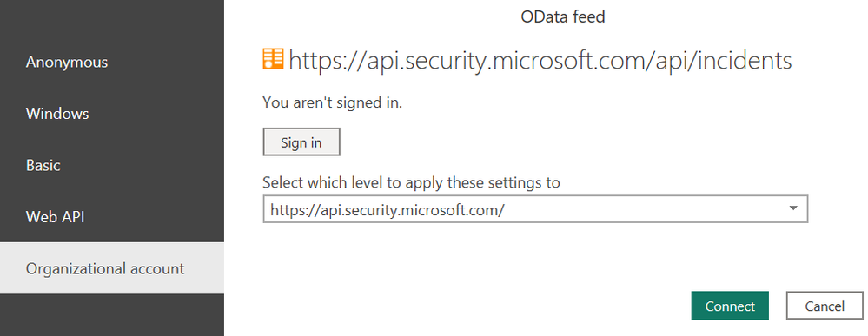Select the Anonymous authentication tab
This screenshot has width=868, height=336.
pyautogui.click(x=66, y=62)
